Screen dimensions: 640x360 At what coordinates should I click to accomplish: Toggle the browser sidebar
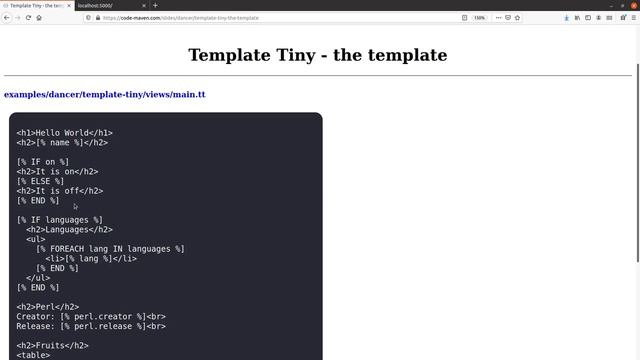tap(588, 18)
